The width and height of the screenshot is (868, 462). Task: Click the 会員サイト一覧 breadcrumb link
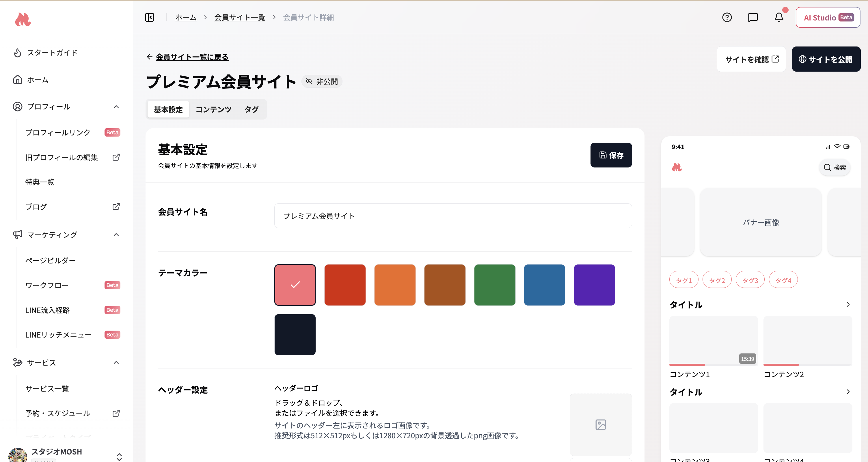point(240,17)
